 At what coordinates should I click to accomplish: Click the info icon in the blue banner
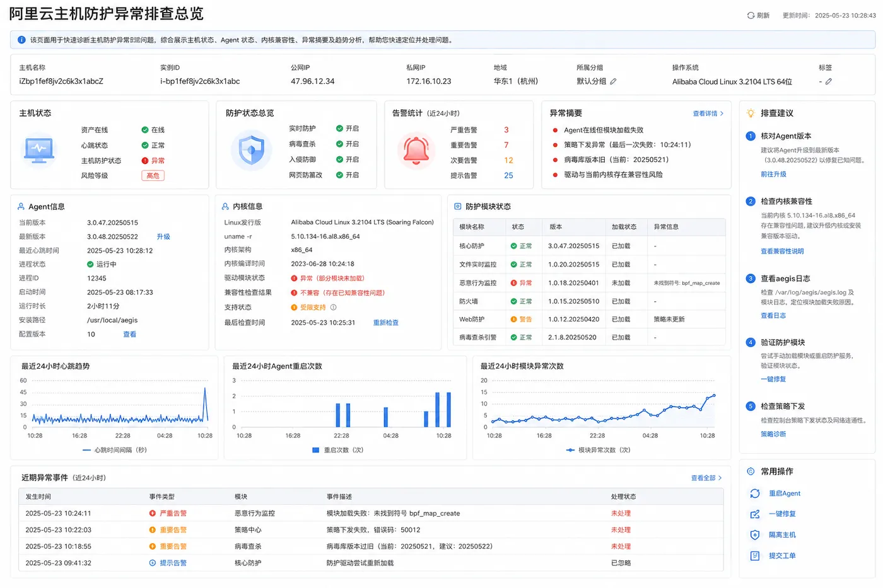21,40
